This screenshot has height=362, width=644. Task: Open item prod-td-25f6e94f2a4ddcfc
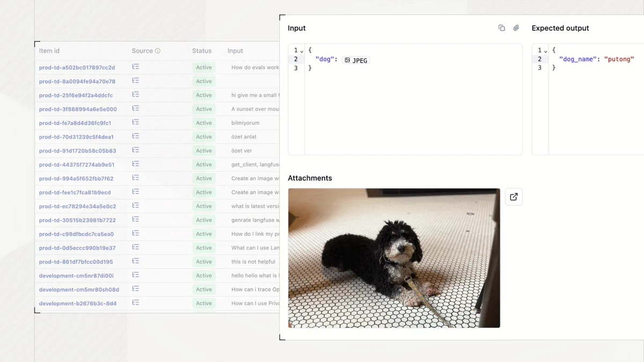click(x=76, y=95)
